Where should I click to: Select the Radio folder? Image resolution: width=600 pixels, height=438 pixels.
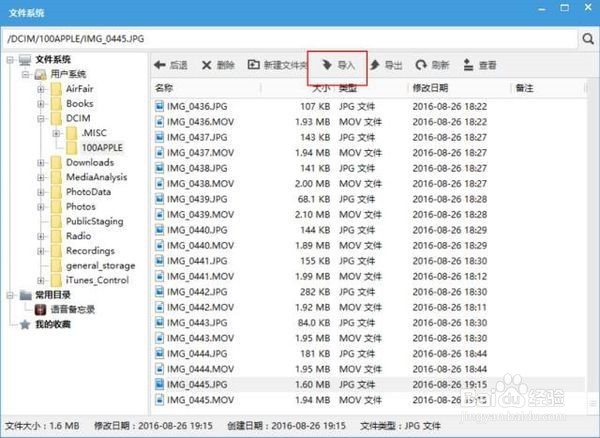point(78,236)
